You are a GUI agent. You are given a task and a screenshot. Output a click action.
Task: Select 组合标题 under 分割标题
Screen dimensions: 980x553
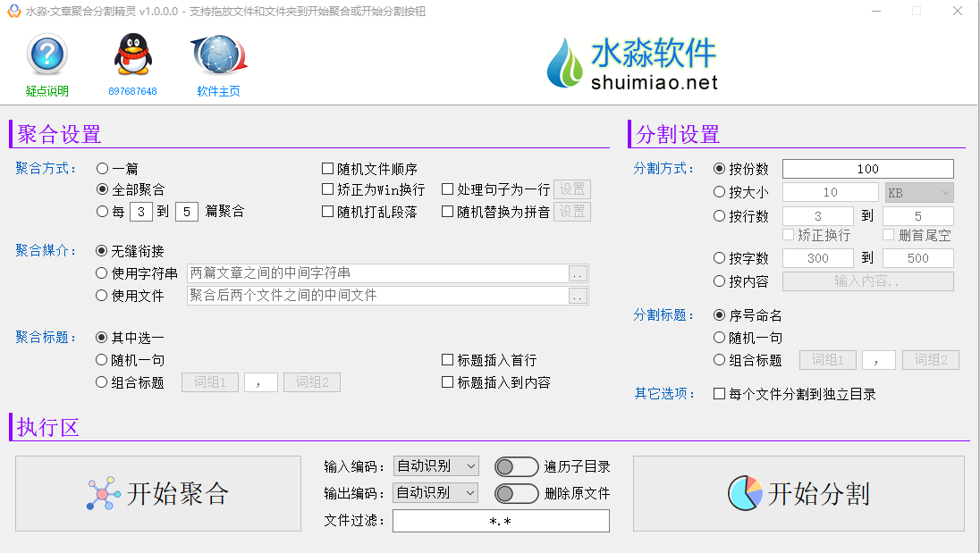click(748, 360)
